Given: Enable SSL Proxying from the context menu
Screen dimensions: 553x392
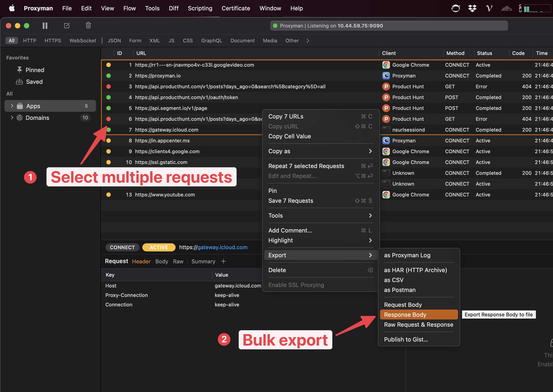Looking at the screenshot, I should coord(296,285).
